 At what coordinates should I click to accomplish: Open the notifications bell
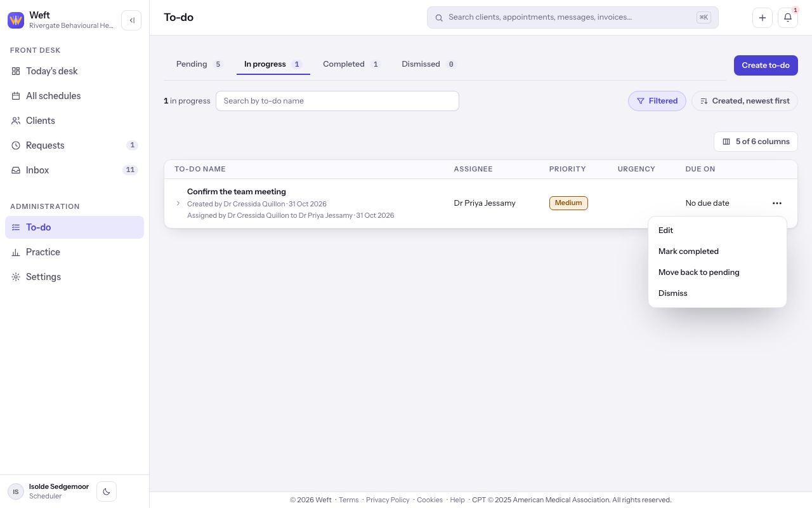(x=788, y=18)
